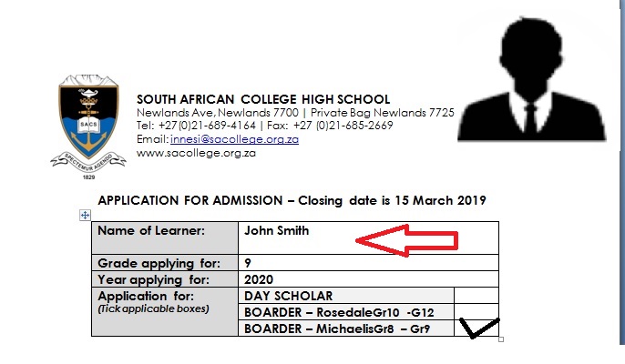Click the Grade applying for label cell
This screenshot has height=364, width=625.
coord(164,263)
